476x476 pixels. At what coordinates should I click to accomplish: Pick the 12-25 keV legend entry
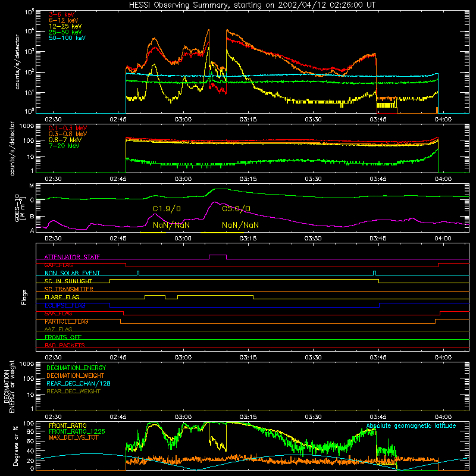[65, 26]
